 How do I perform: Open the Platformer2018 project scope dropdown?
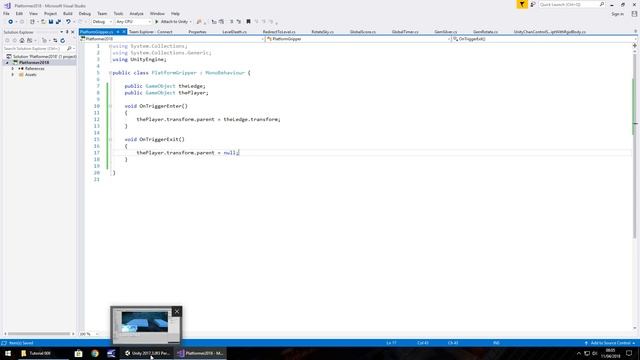coord(172,39)
